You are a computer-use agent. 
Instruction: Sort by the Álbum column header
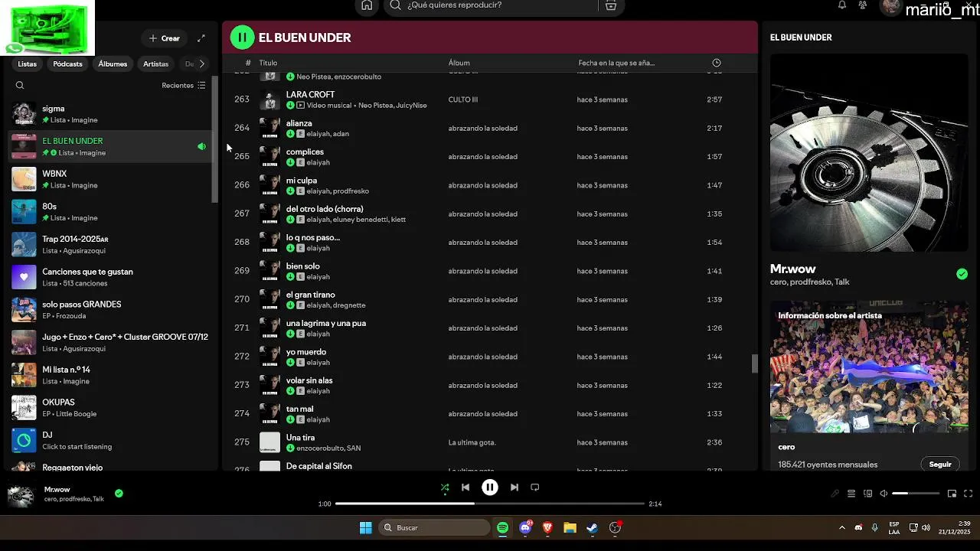pyautogui.click(x=459, y=63)
